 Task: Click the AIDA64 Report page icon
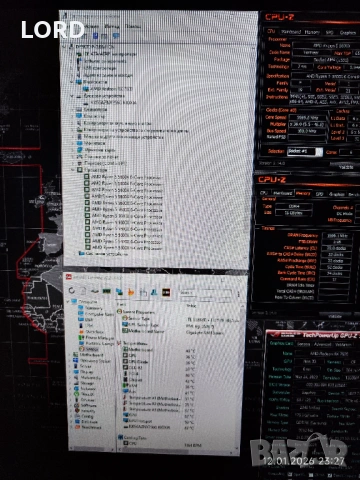(x=83, y=291)
